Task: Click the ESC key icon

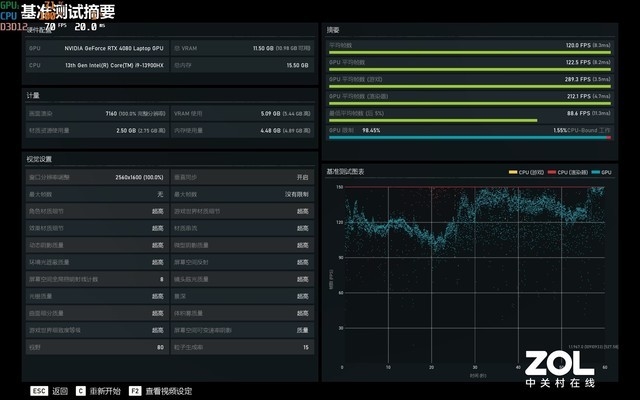Action: pyautogui.click(x=39, y=391)
